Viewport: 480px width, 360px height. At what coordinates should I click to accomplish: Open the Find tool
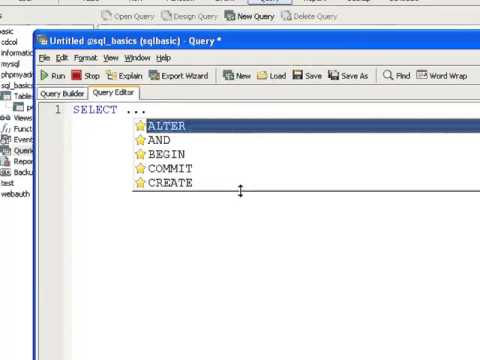pyautogui.click(x=397, y=76)
